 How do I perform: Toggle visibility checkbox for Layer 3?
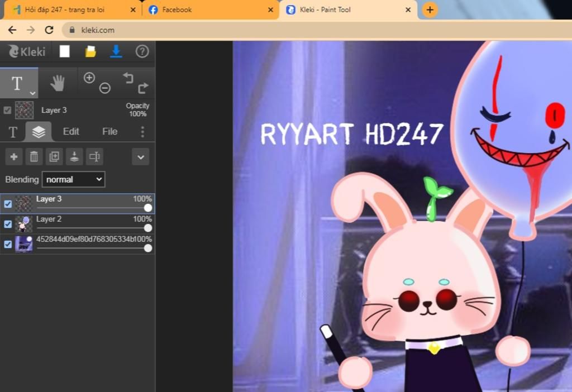[x=8, y=204]
